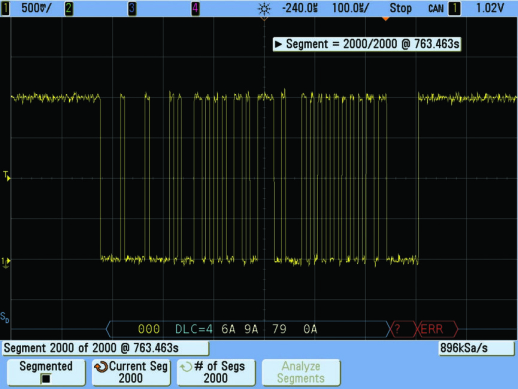The image size is (518, 389).
Task: Click the 100.0 timebase per division readout
Action: [350, 8]
